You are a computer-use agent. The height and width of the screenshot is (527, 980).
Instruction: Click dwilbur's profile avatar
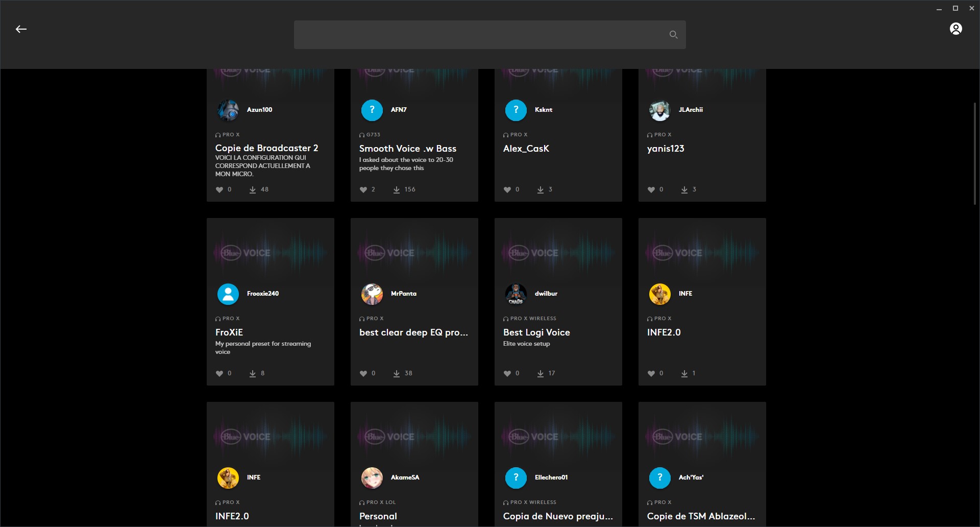pos(516,294)
